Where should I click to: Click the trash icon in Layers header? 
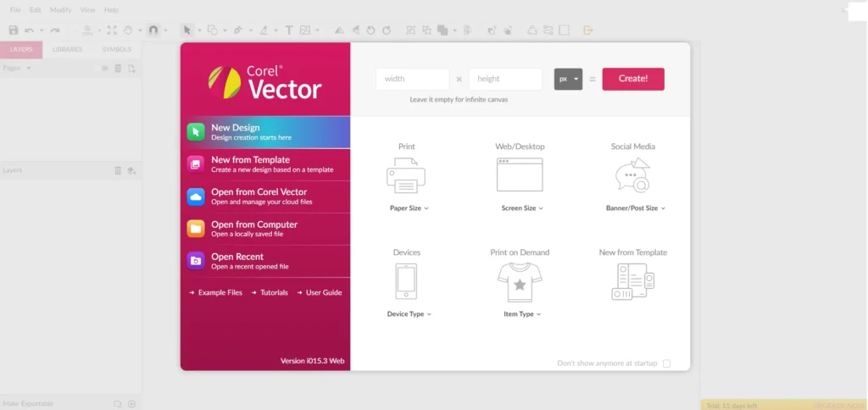(118, 170)
